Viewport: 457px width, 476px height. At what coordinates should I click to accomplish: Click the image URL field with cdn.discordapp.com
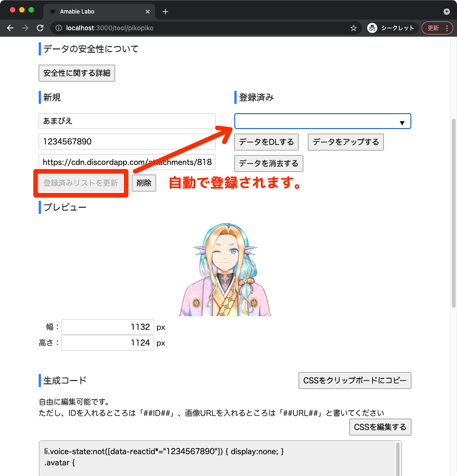127,162
